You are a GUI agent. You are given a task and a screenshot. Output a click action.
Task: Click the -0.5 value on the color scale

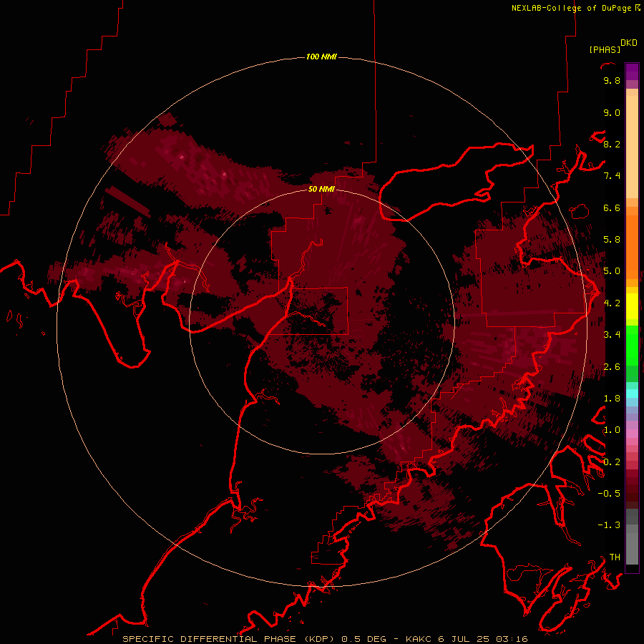(609, 494)
